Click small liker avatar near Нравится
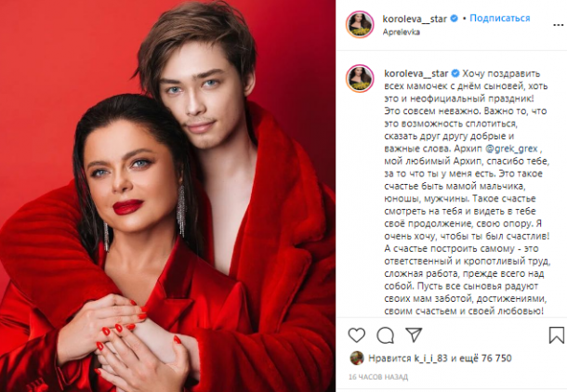Screen dimensions: 567x392 coord(357,358)
